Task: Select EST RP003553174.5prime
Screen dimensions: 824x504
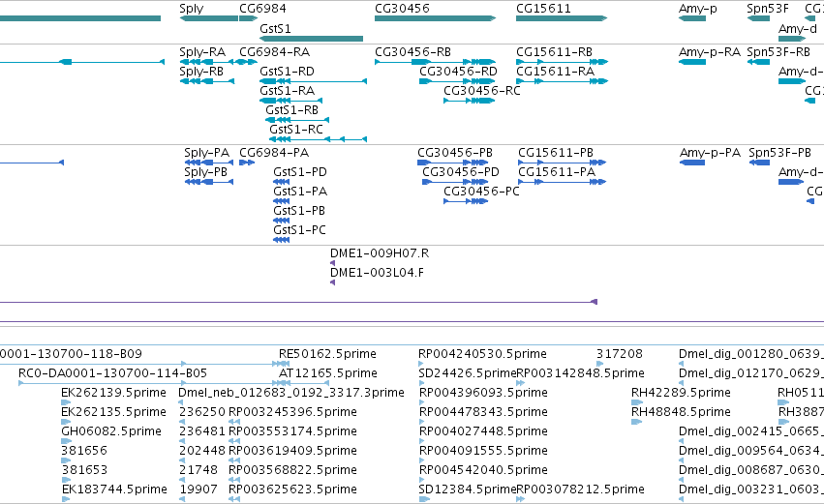Action: [292, 431]
